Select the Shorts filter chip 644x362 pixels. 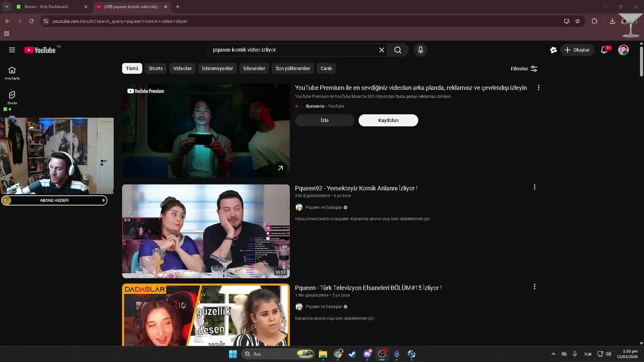tap(155, 68)
